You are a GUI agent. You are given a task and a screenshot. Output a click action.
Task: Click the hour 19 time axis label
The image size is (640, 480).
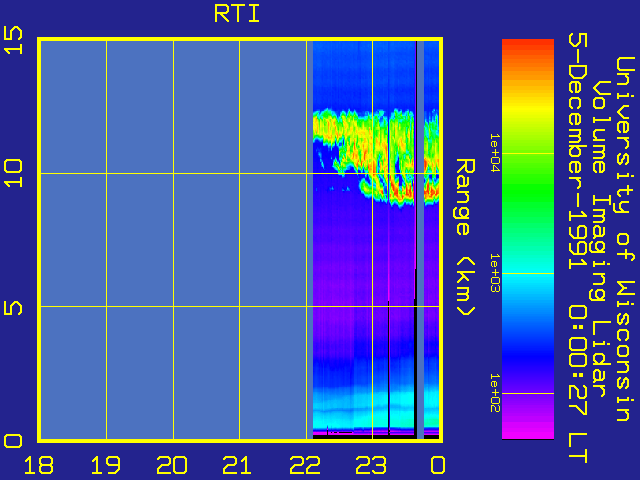(106, 465)
